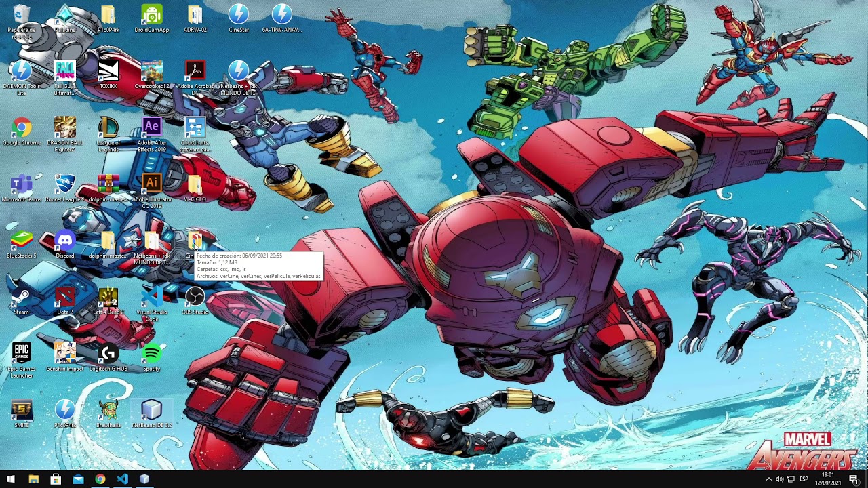Launch the Spotify shortcut
The width and height of the screenshot is (868, 488).
(151, 357)
